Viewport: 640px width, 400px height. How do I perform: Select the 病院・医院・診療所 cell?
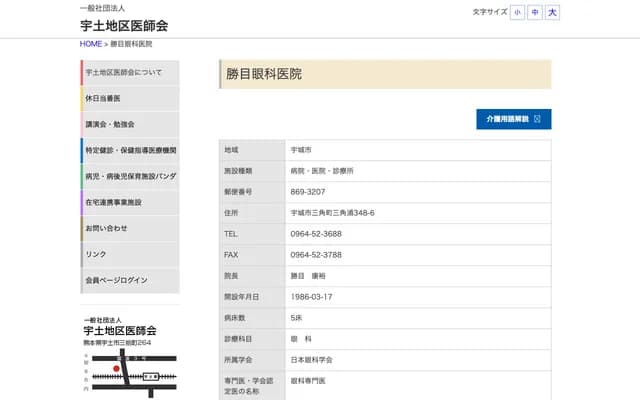click(x=418, y=171)
